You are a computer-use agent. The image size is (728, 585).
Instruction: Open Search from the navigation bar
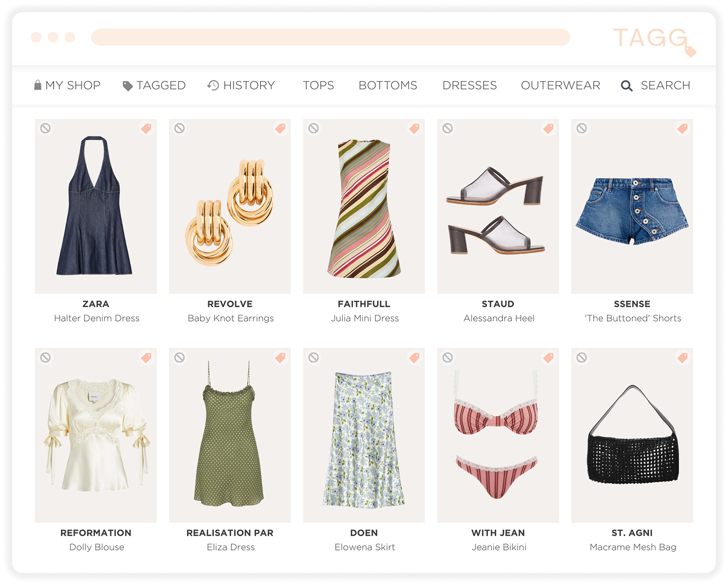[656, 85]
